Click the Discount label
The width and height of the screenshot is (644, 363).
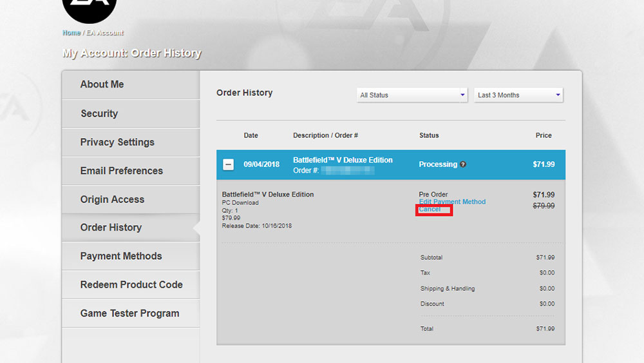(x=432, y=304)
